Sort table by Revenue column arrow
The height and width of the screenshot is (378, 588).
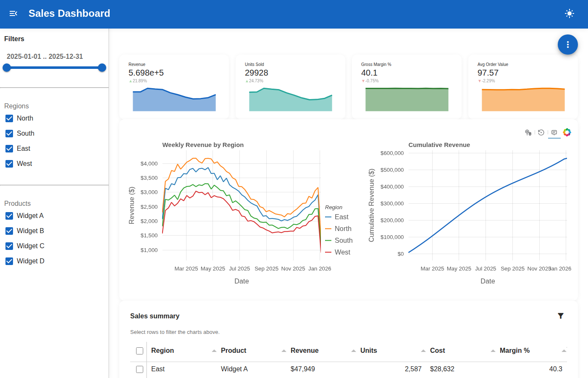pos(354,351)
